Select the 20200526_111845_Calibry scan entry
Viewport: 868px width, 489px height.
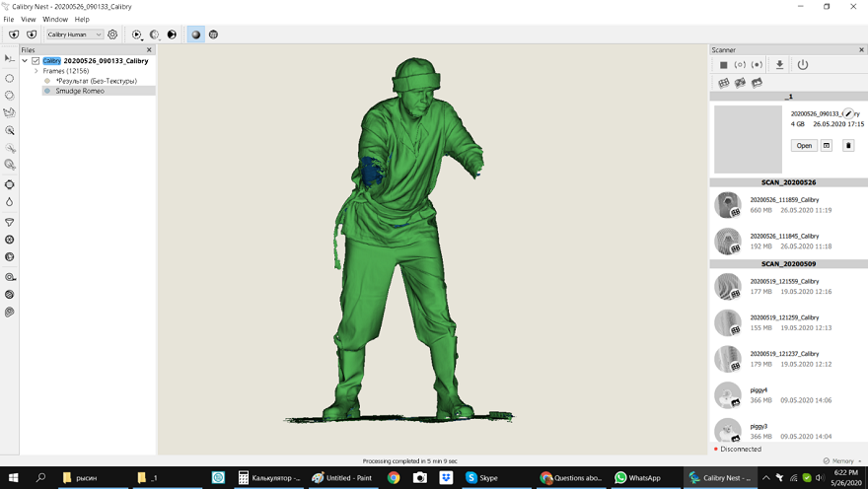[x=789, y=242]
